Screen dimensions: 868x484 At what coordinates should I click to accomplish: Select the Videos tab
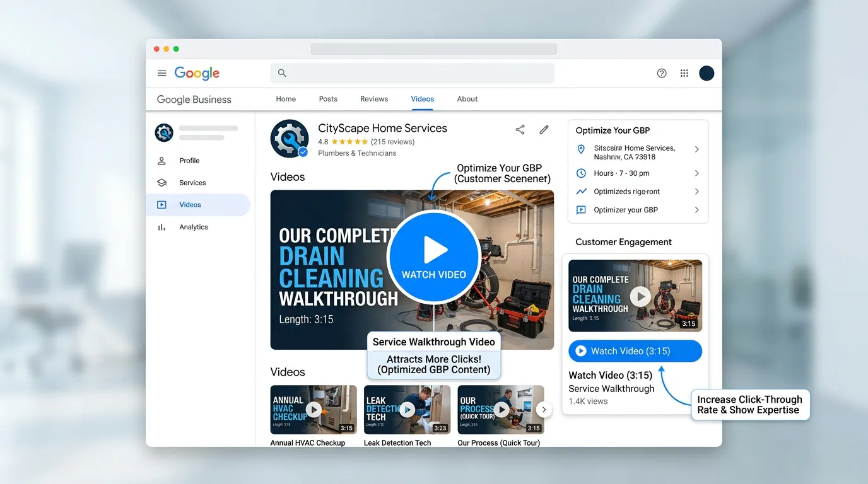click(422, 99)
